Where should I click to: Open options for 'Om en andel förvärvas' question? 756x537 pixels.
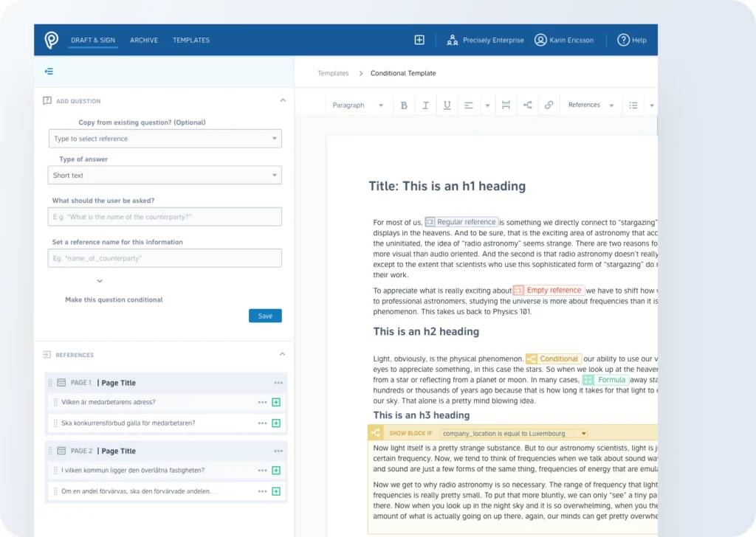(262, 492)
